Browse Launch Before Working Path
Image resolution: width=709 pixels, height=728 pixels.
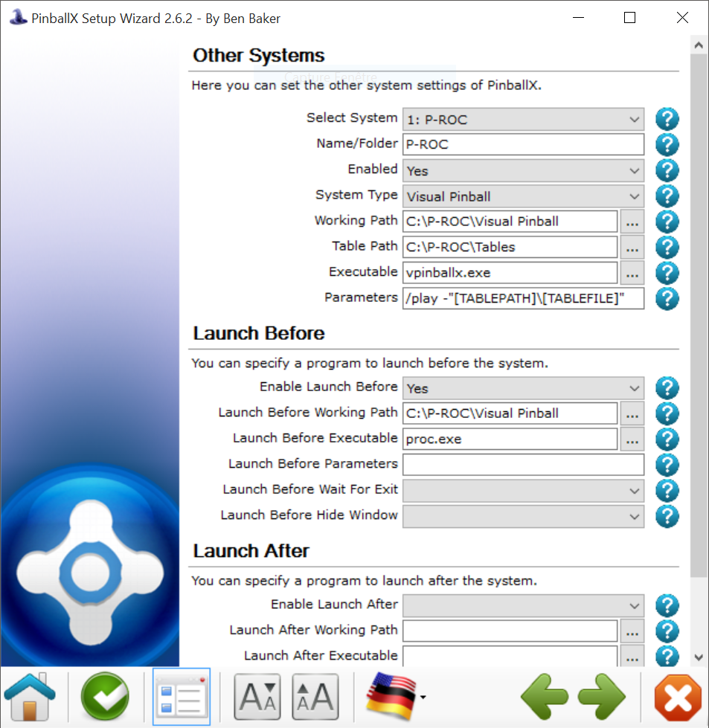pos(632,413)
